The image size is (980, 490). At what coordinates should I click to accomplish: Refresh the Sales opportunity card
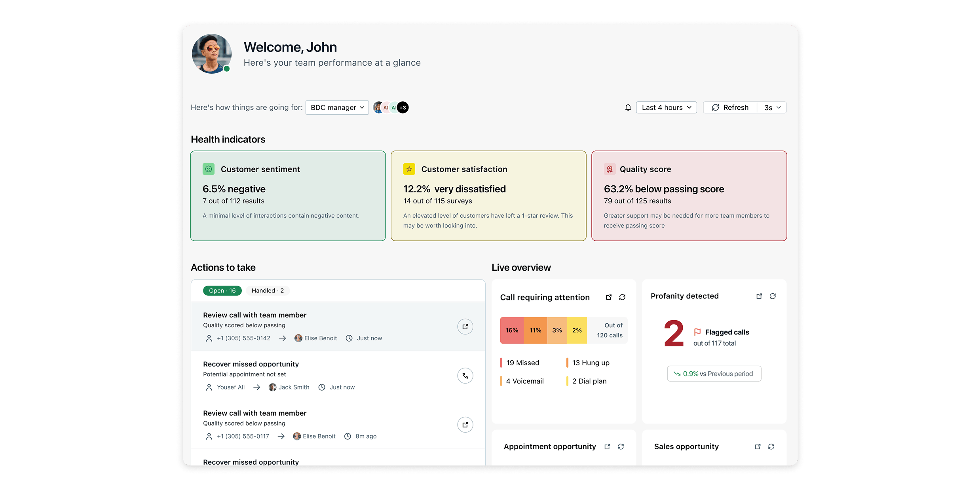771,446
